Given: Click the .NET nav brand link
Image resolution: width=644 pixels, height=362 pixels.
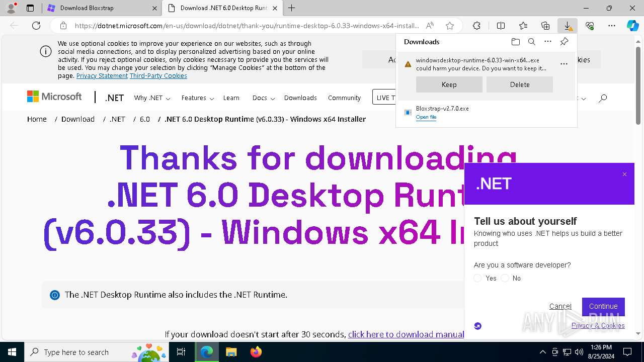Looking at the screenshot, I should click(x=114, y=98).
